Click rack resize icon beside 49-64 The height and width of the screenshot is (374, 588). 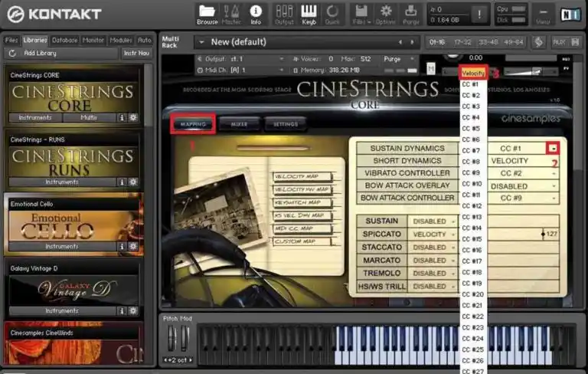(538, 42)
